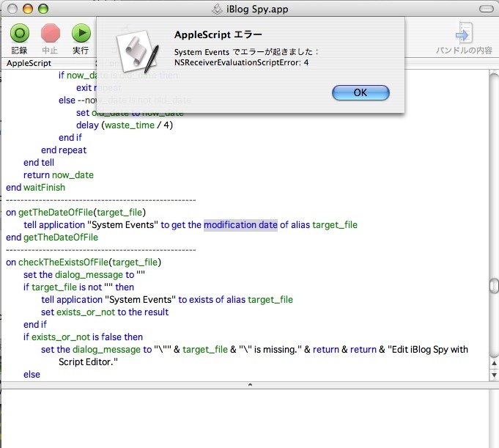Click the green zoom window button
499x448 pixels.
[x=43, y=10]
